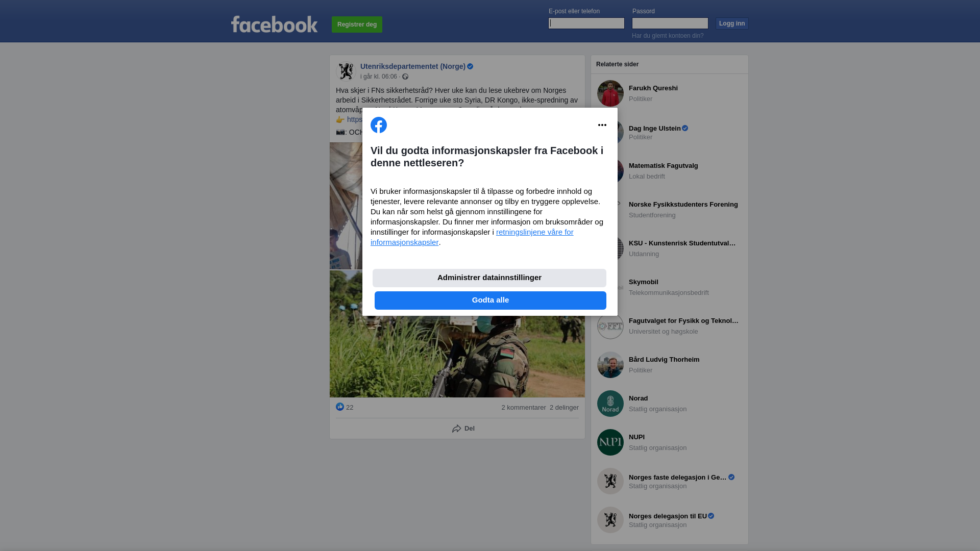Screen dimensions: 980x551
Task: Open the Utenriksdepartementet lion crest avatar
Action: [x=346, y=71]
